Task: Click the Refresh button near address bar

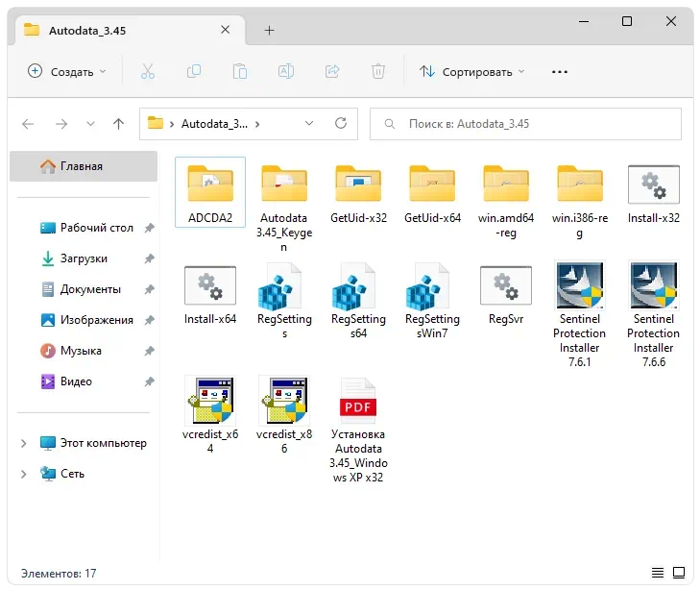Action: 340,124
